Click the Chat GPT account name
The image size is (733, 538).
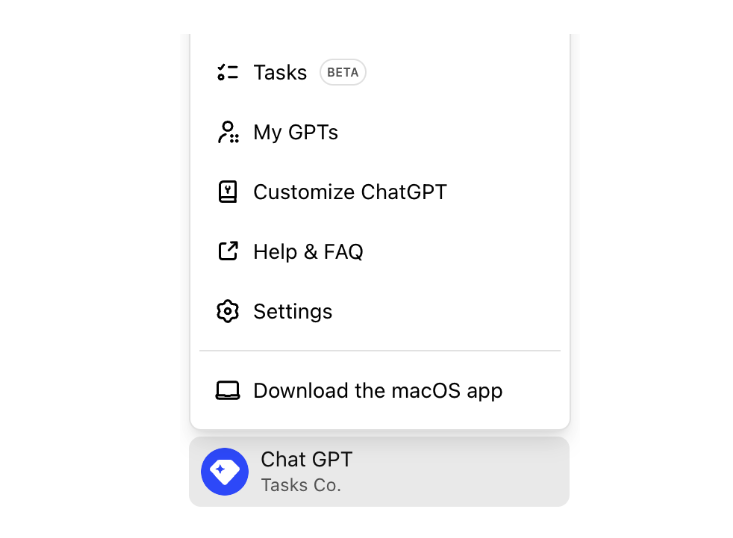[307, 460]
